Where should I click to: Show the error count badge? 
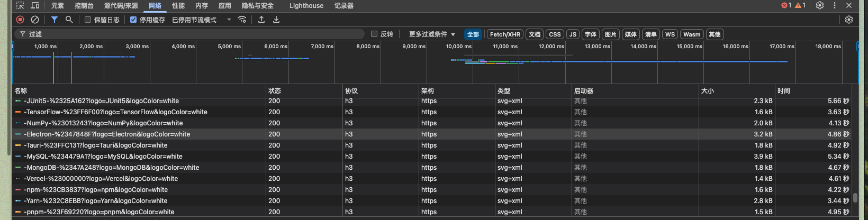[x=786, y=5]
